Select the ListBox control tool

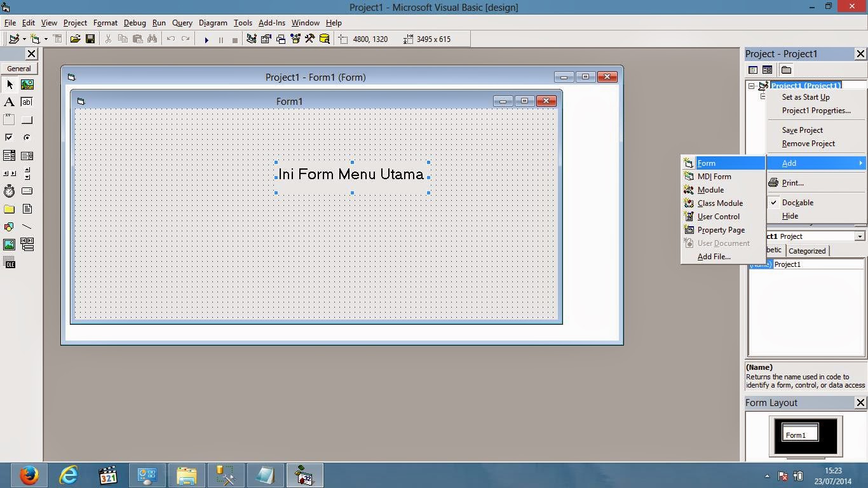pos(27,156)
